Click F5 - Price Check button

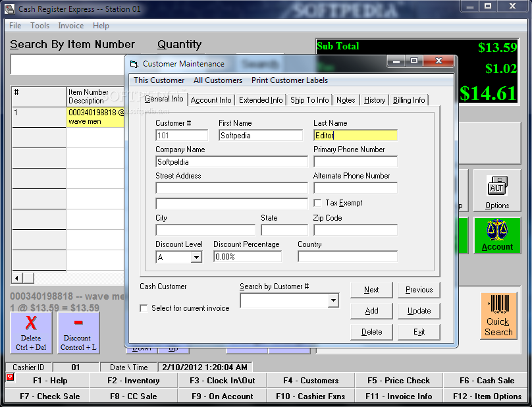pos(398,381)
